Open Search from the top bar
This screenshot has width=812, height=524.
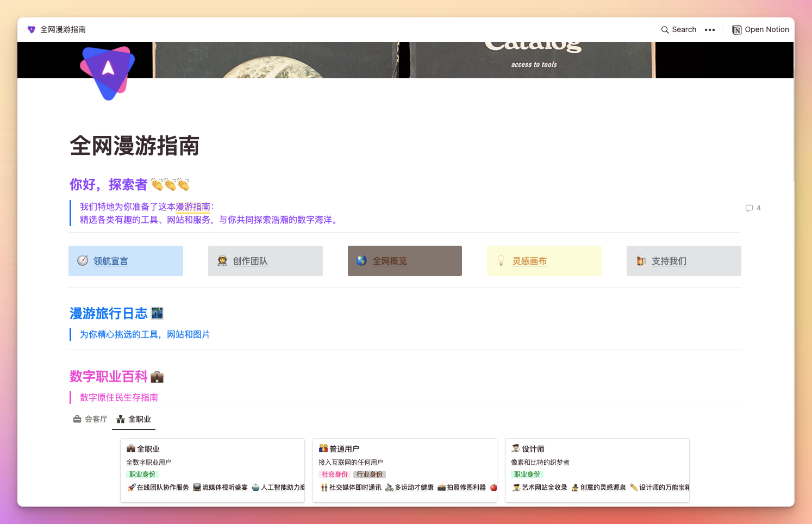click(x=678, y=29)
